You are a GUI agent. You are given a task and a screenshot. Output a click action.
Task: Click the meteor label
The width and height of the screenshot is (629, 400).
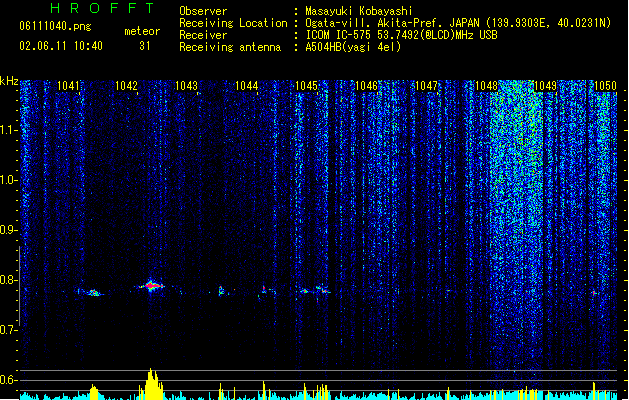click(x=142, y=31)
